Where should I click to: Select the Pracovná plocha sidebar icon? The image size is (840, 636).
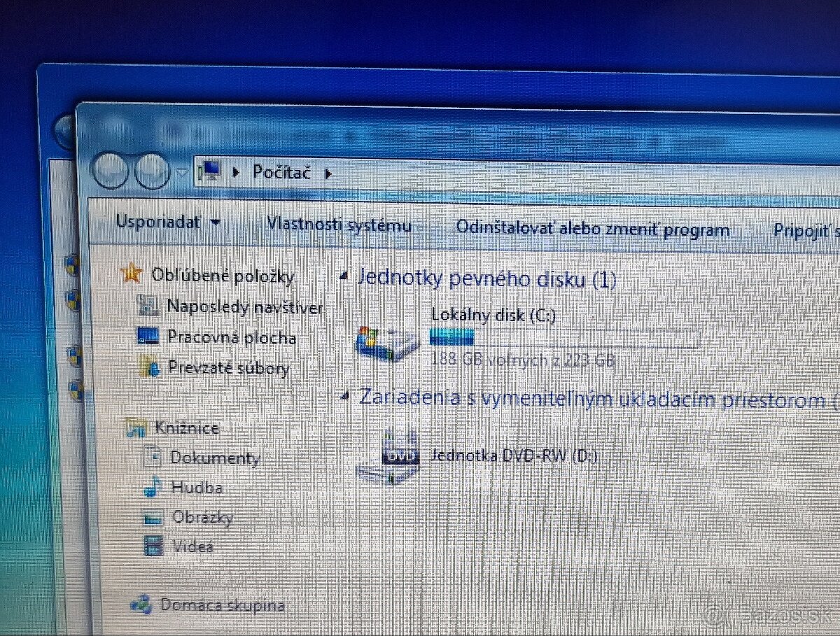coord(149,337)
